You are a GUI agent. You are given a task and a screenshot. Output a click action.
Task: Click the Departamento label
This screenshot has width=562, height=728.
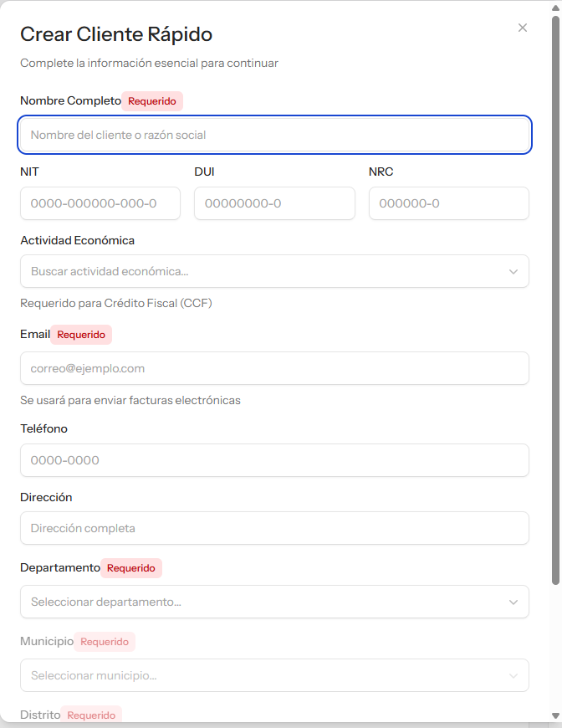[x=60, y=568]
